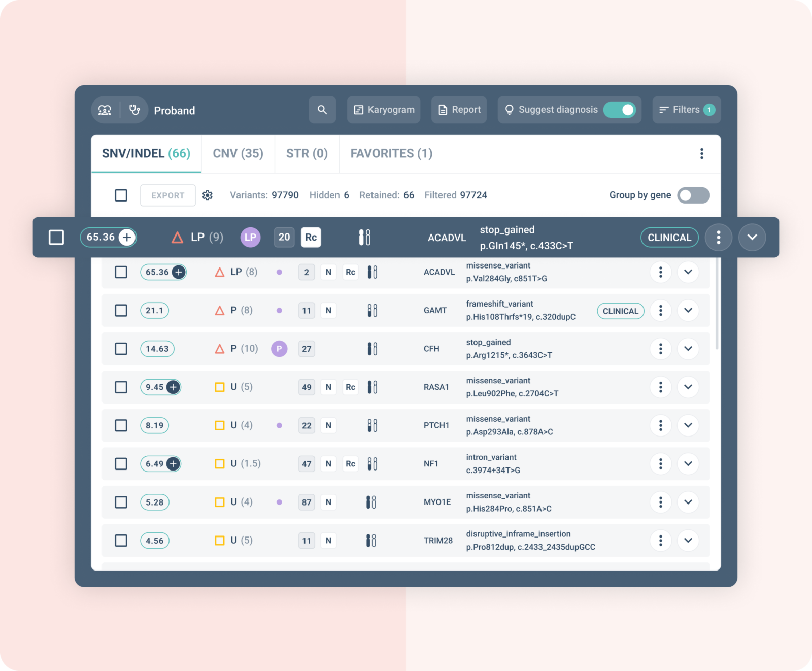Click chromosome zygosity icon in CFH row
Screen dimensions: 812x671
coord(373,349)
